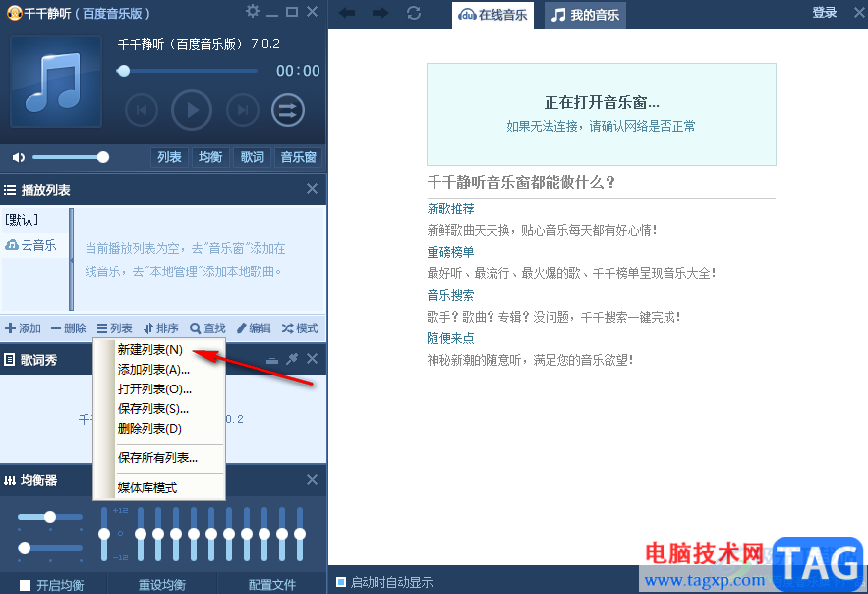This screenshot has height=594, width=868.
Task: Toggle the 均衡 equalizer panel button
Action: click(210, 157)
